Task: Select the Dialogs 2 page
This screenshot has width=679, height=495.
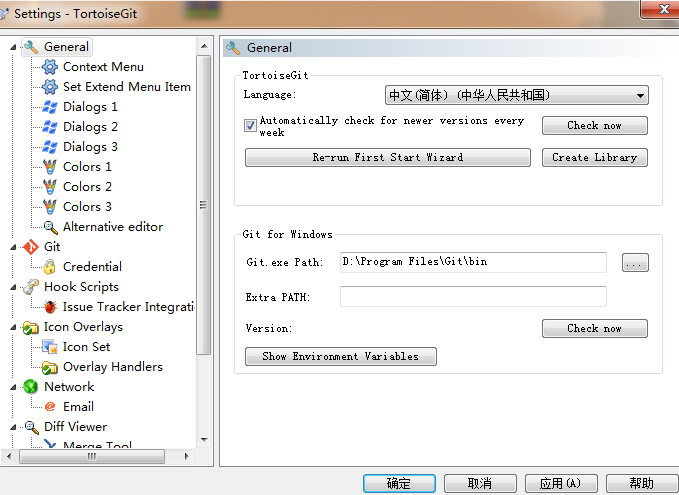Action: pos(90,127)
